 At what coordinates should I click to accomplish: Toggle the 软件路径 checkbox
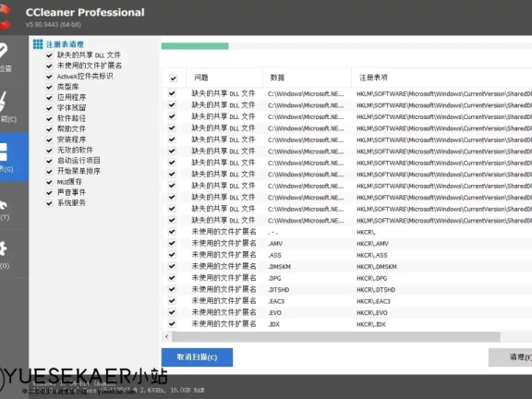[49, 118]
